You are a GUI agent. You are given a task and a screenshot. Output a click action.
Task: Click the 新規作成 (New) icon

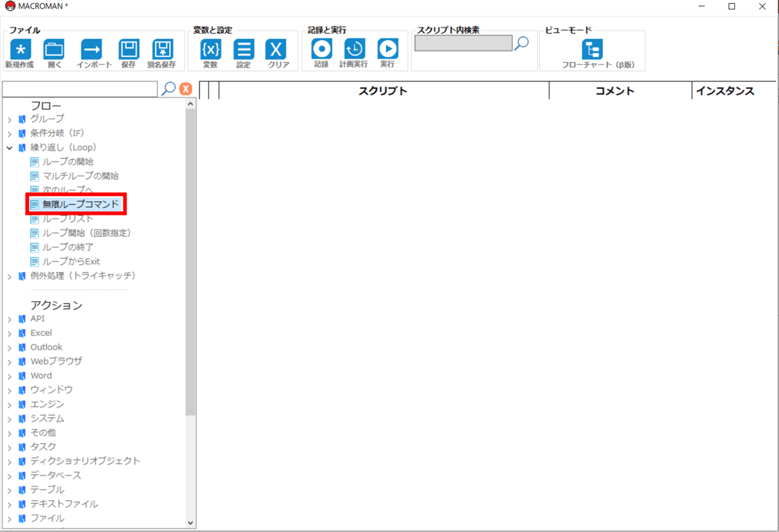coord(19,49)
